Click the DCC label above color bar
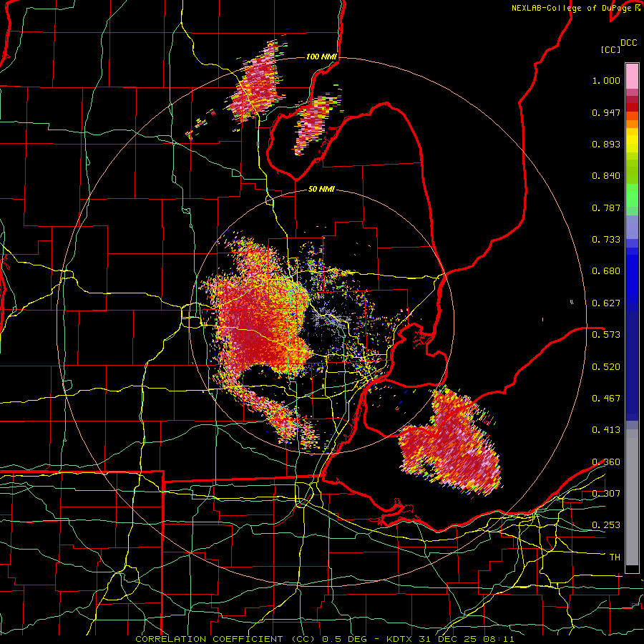The image size is (644, 644). pyautogui.click(x=628, y=43)
